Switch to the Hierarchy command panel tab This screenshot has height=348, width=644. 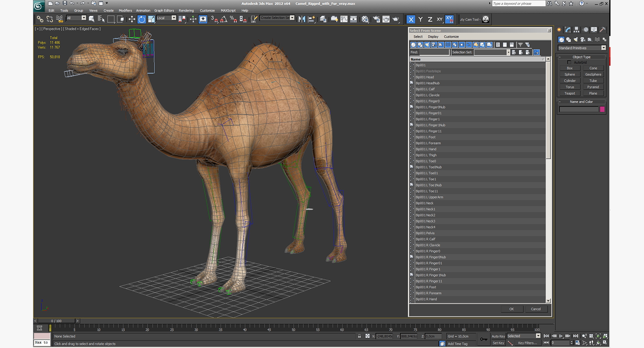click(x=577, y=30)
